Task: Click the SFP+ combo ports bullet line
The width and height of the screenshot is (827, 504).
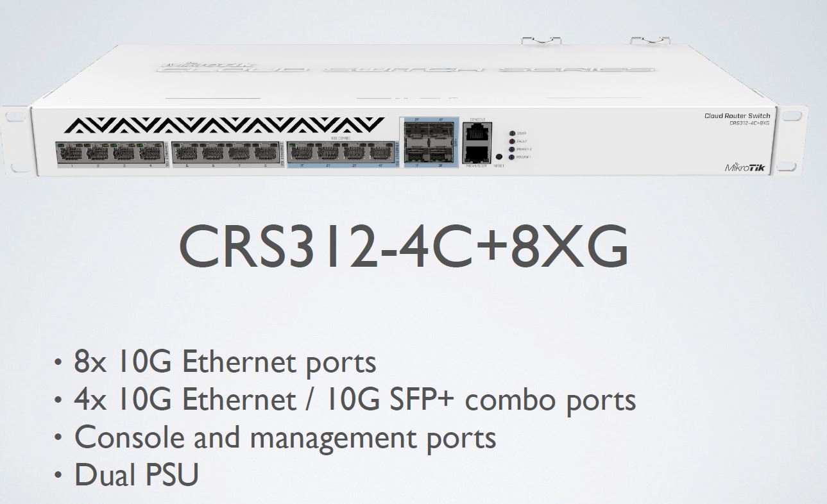Action: click(x=355, y=400)
